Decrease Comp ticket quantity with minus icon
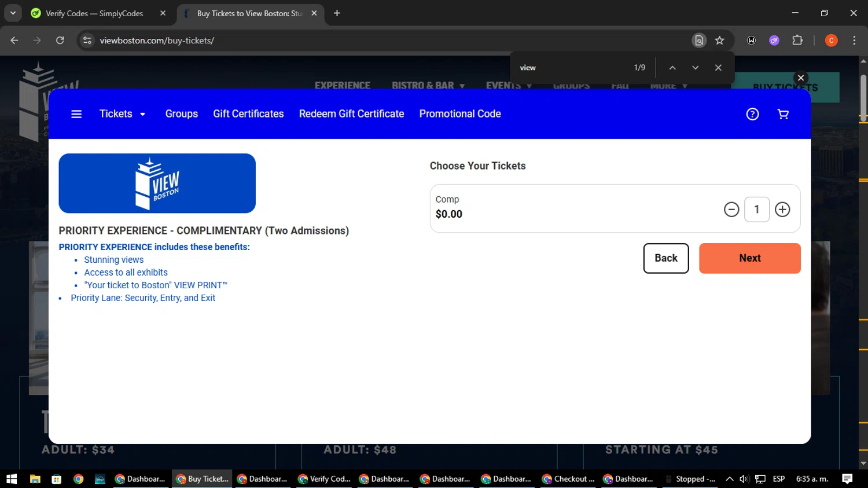 pyautogui.click(x=731, y=210)
